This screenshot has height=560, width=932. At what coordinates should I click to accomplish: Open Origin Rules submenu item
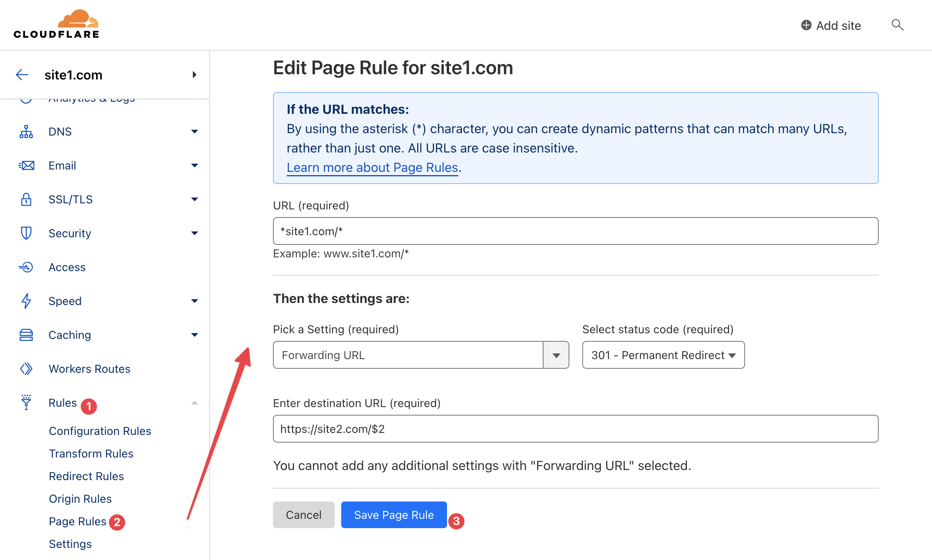point(80,499)
